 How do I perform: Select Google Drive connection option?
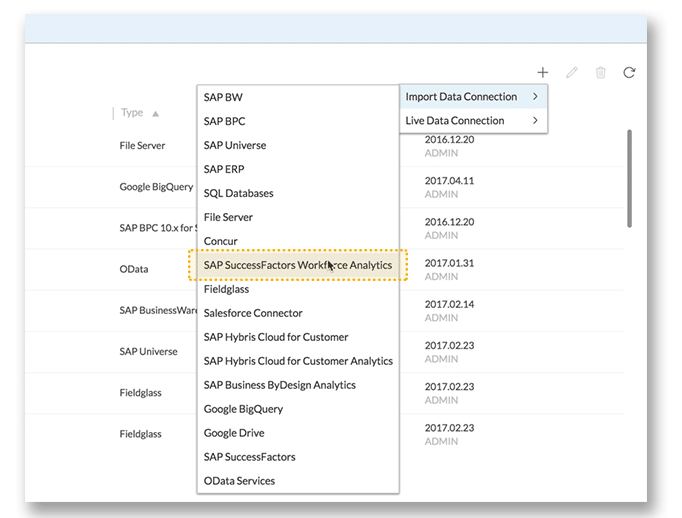tap(236, 433)
